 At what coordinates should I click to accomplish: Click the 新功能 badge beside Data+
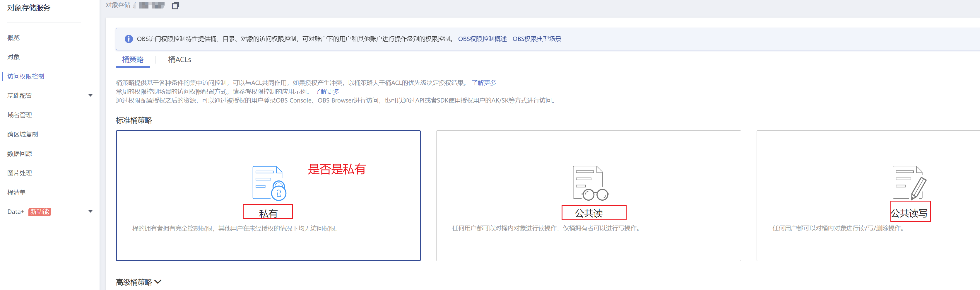tap(40, 211)
